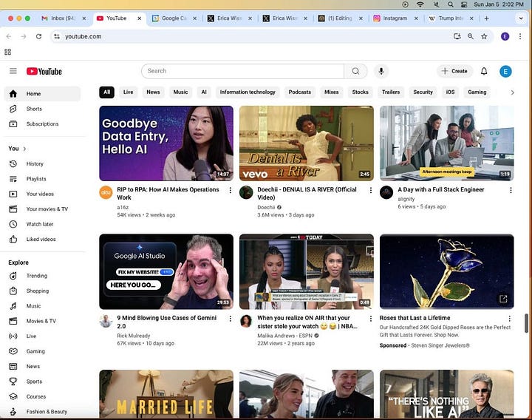The width and height of the screenshot is (532, 420).
Task: Open the Chrome tab search dropdown
Action: [x=521, y=18]
